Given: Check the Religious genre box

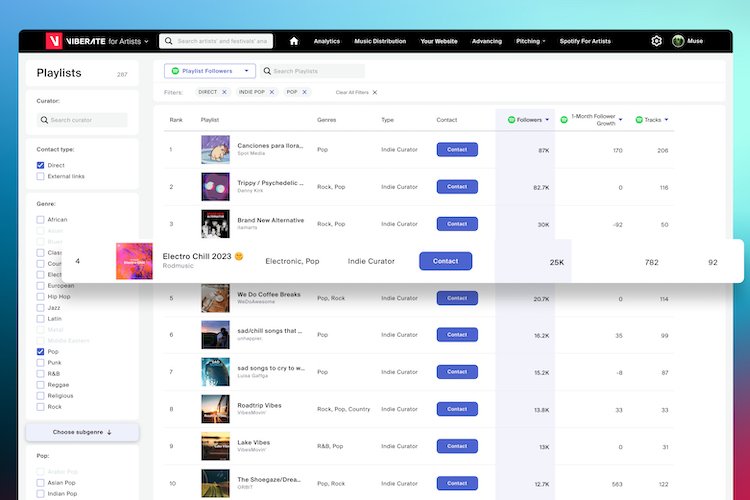Looking at the screenshot, I should (40, 396).
